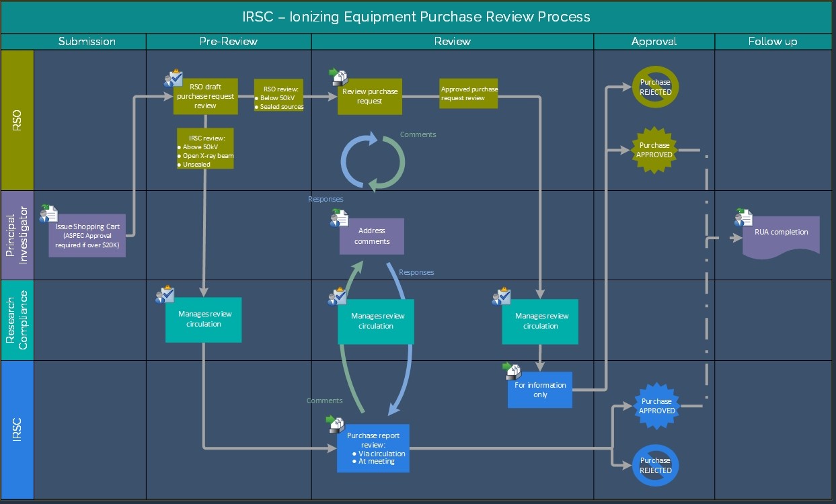836x504 pixels.
Task: Select the olive Purchase REJECTED circle in RSO lane
Action: pos(655,87)
